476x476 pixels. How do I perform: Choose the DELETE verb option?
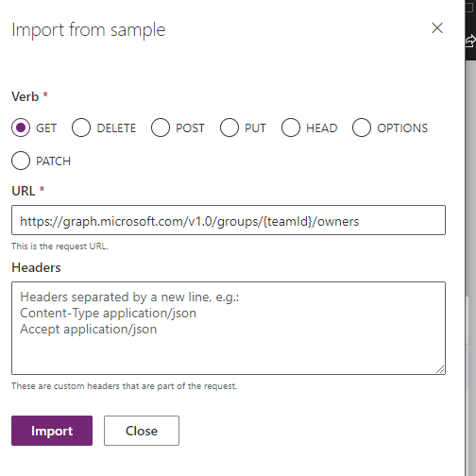tap(81, 127)
